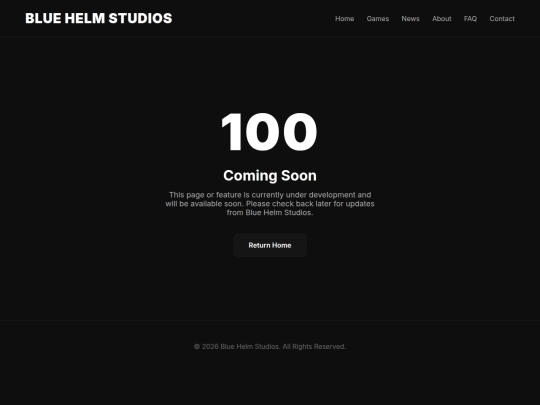Click the Return Home button
The image size is (540, 405).
pos(270,245)
